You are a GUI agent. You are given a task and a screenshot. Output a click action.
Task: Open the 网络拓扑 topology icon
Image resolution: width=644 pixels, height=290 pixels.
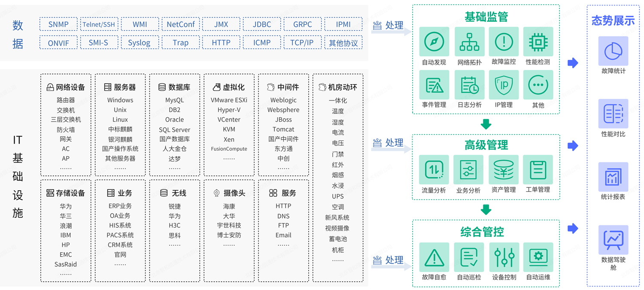[x=469, y=42]
